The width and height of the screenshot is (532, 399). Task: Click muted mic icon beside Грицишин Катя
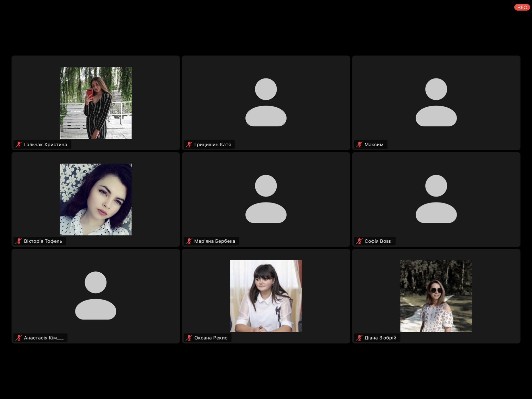[x=189, y=145]
